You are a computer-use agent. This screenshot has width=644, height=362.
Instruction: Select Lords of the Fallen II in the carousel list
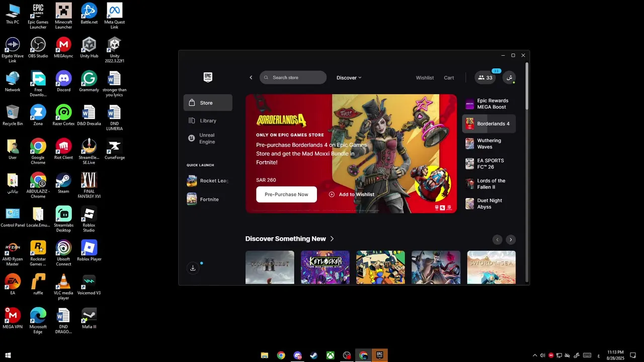pyautogui.click(x=489, y=184)
